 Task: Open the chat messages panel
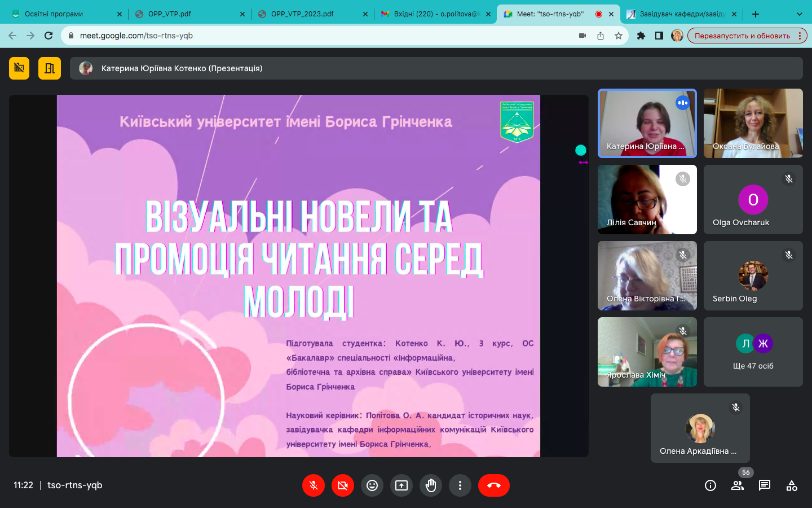point(765,485)
